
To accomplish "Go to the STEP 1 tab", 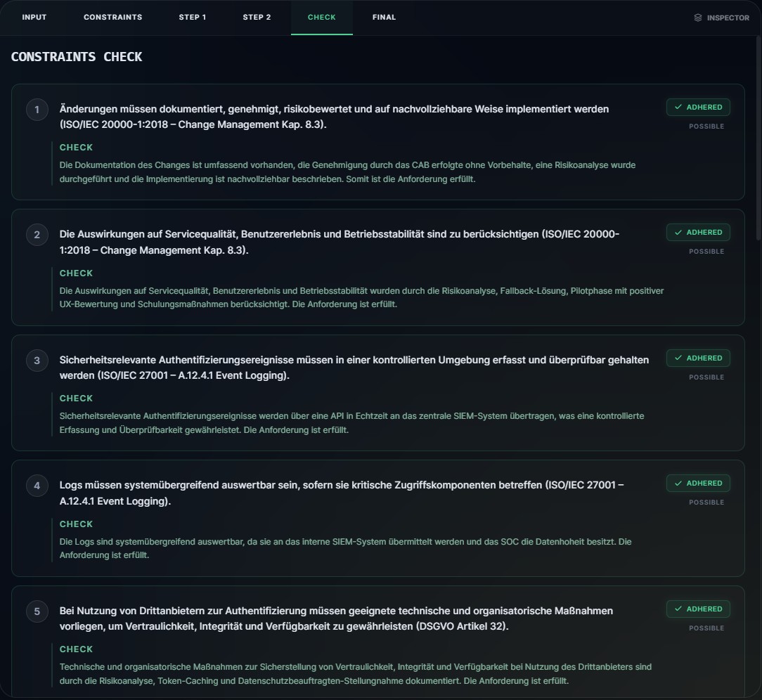I will pyautogui.click(x=192, y=18).
